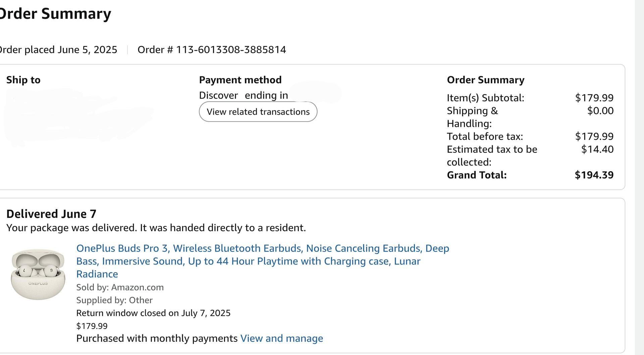
Task: Click the Shipping & Handling amount $0.00
Action: (x=600, y=110)
